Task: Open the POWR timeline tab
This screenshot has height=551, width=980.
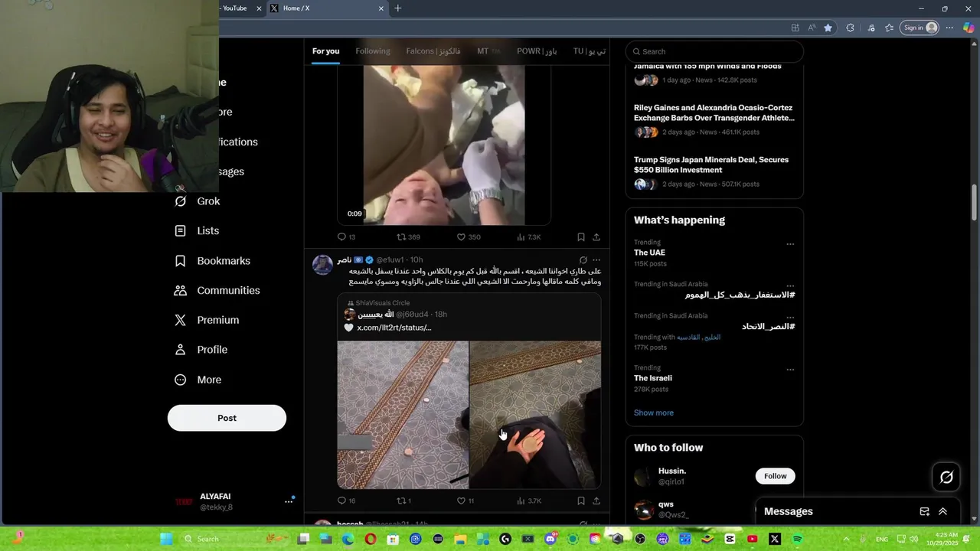Action: pos(537,51)
